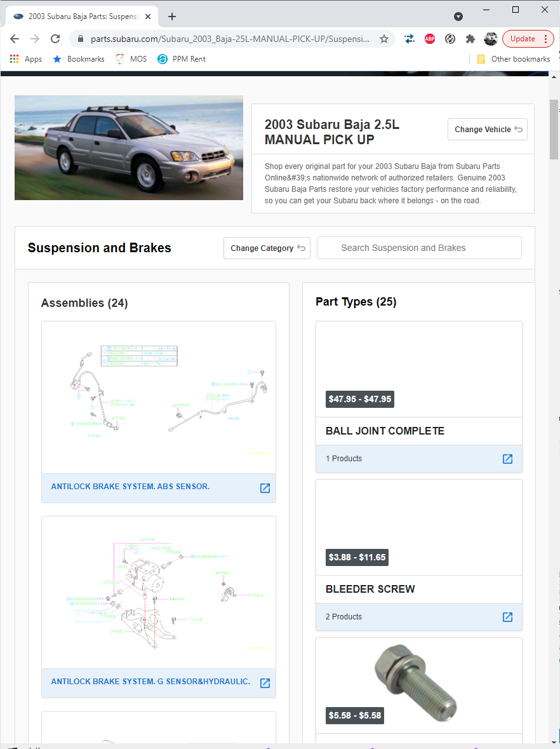The image size is (560, 749).
Task: Click the Change Category button
Action: [x=267, y=248]
